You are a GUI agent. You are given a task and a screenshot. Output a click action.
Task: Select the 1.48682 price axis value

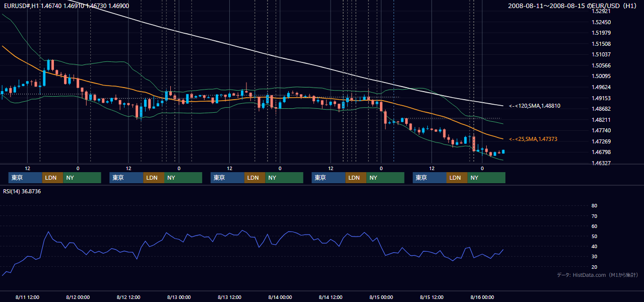click(x=601, y=109)
